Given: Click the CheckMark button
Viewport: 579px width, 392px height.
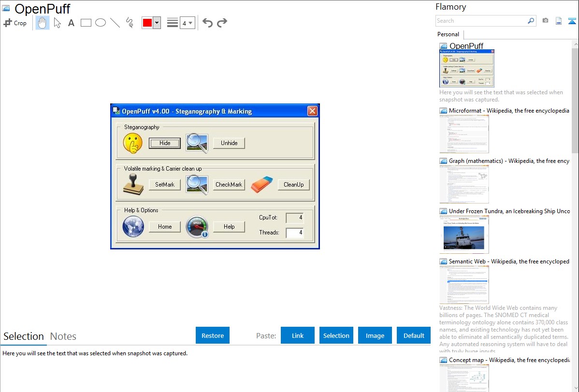Looking at the screenshot, I should (229, 184).
